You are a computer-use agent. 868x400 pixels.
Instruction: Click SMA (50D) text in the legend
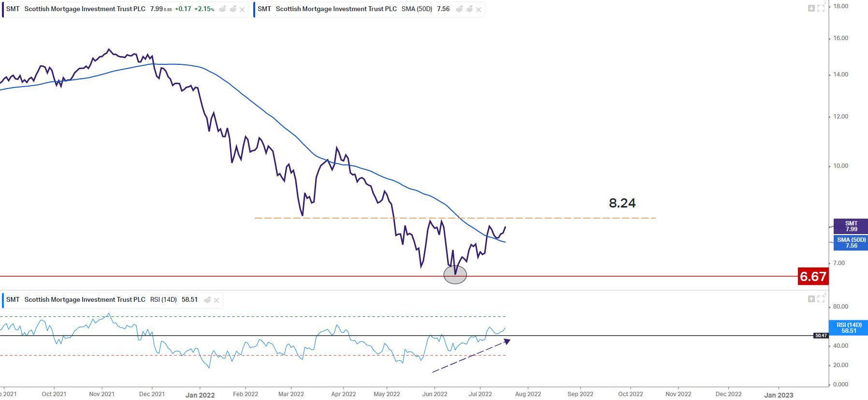pos(417,9)
